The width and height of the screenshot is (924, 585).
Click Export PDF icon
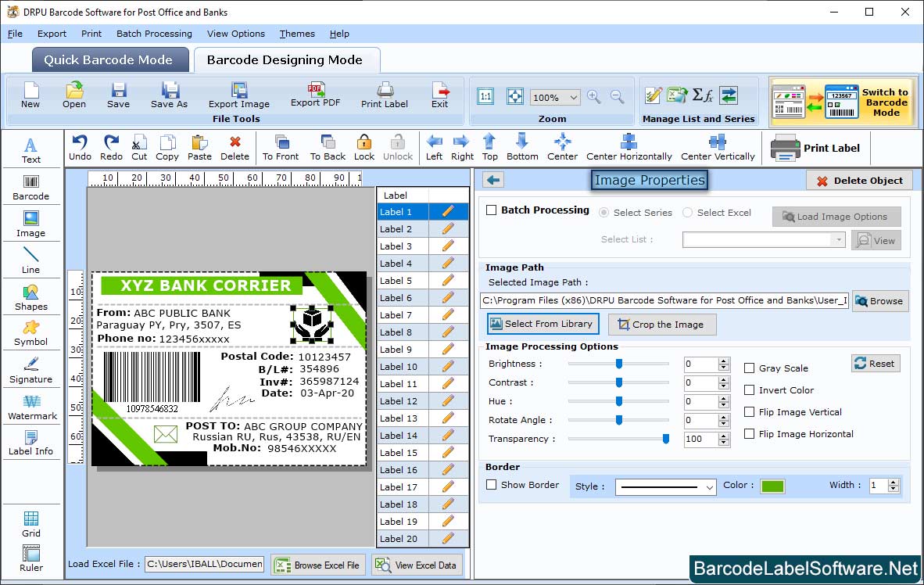tap(316, 94)
